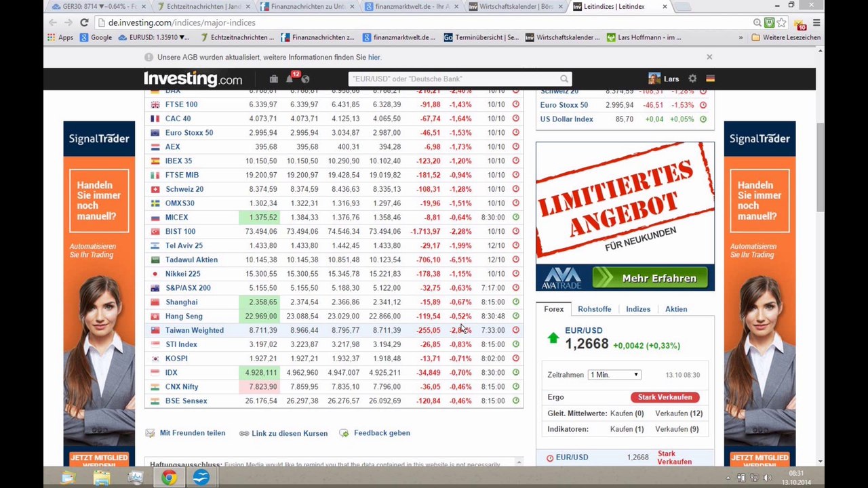Click the red clock icon beside EUR/USD summary row
Image resolution: width=868 pixels, height=488 pixels.
click(550, 457)
